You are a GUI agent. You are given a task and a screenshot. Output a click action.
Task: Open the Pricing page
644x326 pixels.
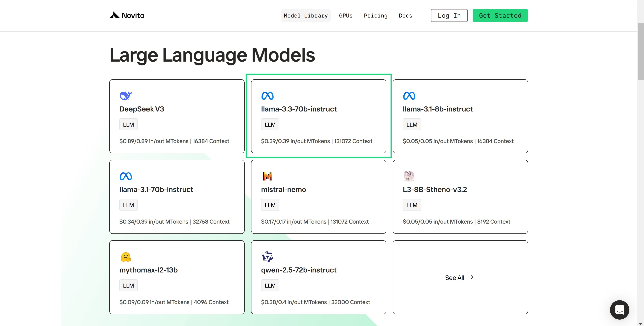click(x=375, y=15)
